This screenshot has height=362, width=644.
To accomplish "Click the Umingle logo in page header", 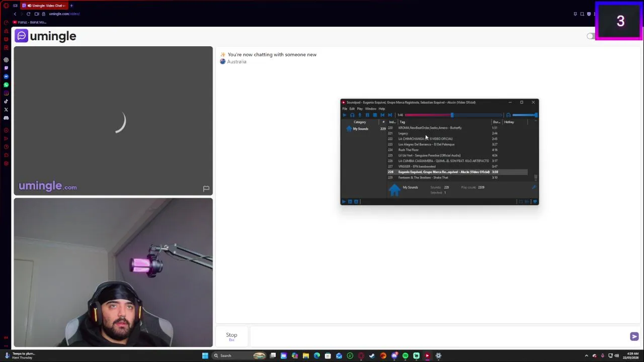I will pos(46,36).
